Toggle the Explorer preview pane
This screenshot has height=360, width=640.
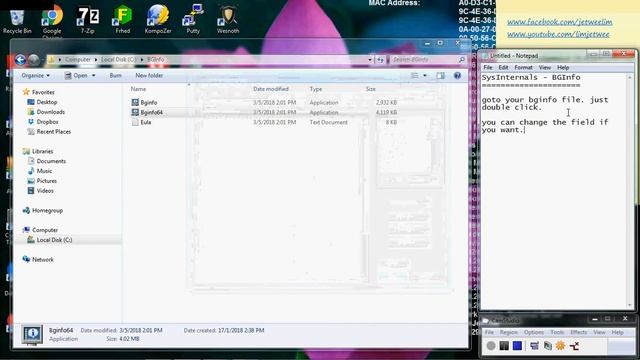(440, 76)
